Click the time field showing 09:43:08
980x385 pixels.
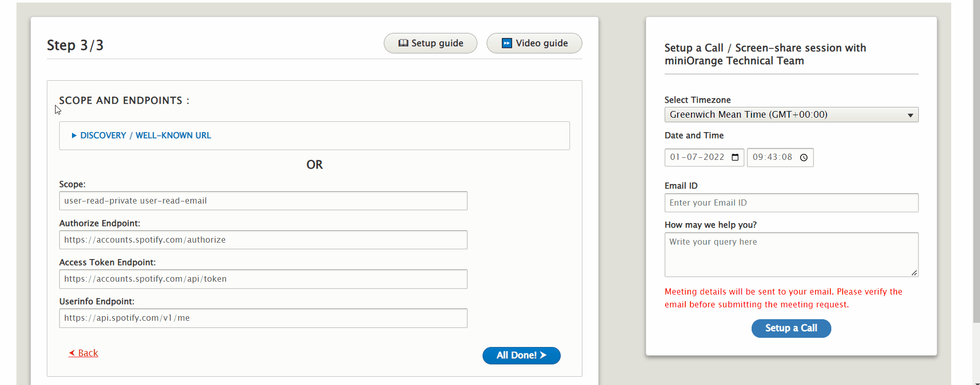772,157
